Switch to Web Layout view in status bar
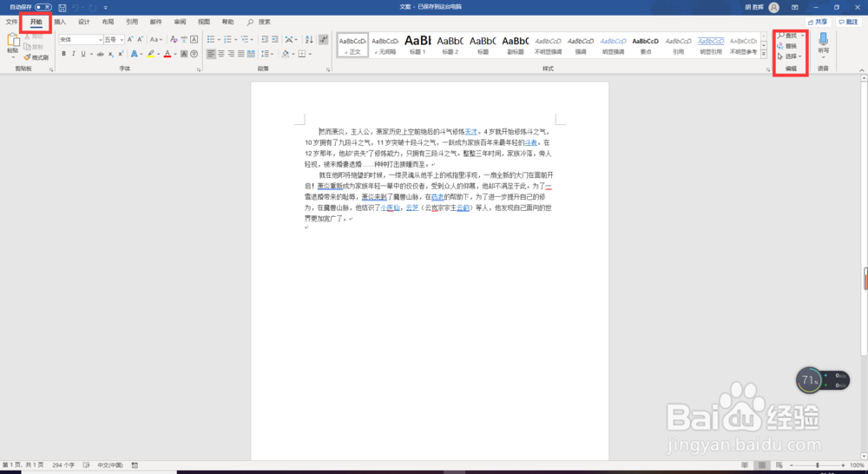This screenshot has height=474, width=868. pos(779,465)
